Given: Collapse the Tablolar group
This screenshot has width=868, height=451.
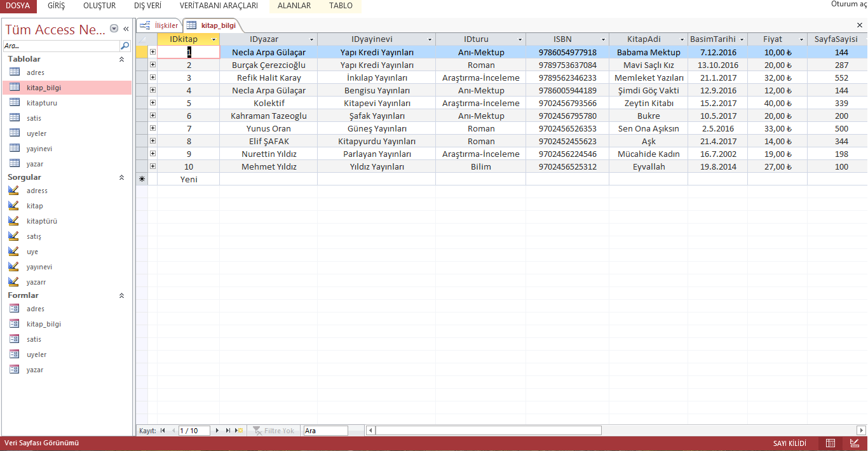Looking at the screenshot, I should coord(121,59).
